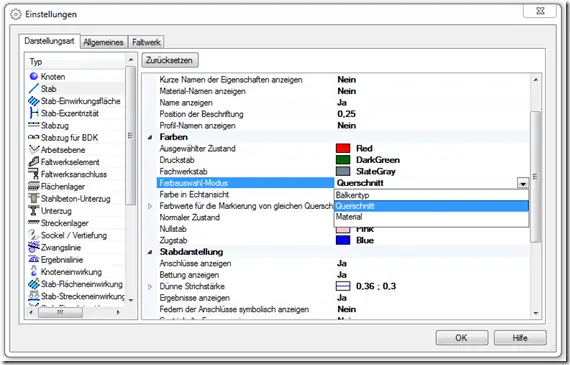Screen dimensions: 570x365
Task: Click the Stab-Flächeneinwirkung icon
Action: 34,284
